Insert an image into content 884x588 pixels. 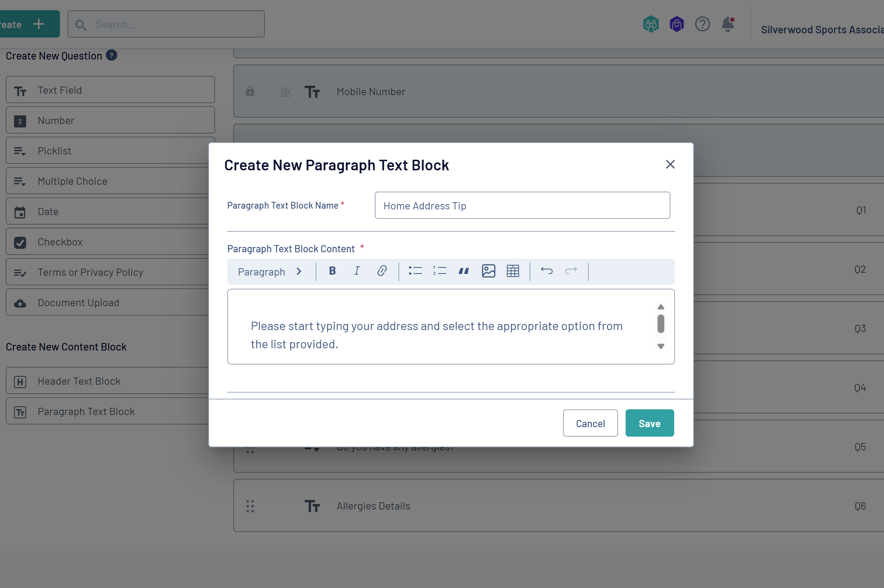488,271
